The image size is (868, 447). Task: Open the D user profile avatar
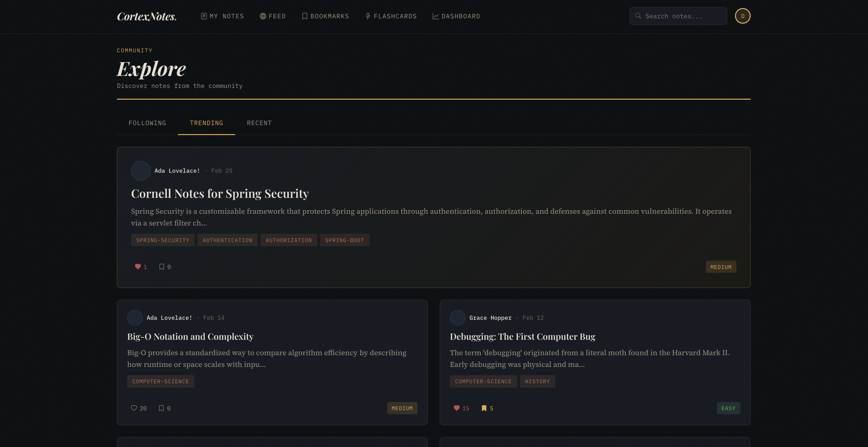point(742,16)
